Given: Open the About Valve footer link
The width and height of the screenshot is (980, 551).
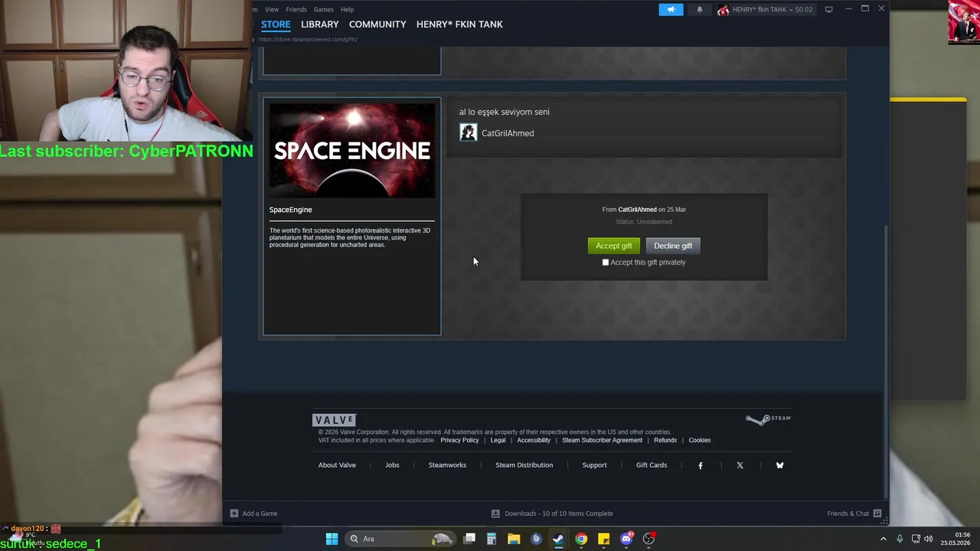Looking at the screenshot, I should click(337, 465).
